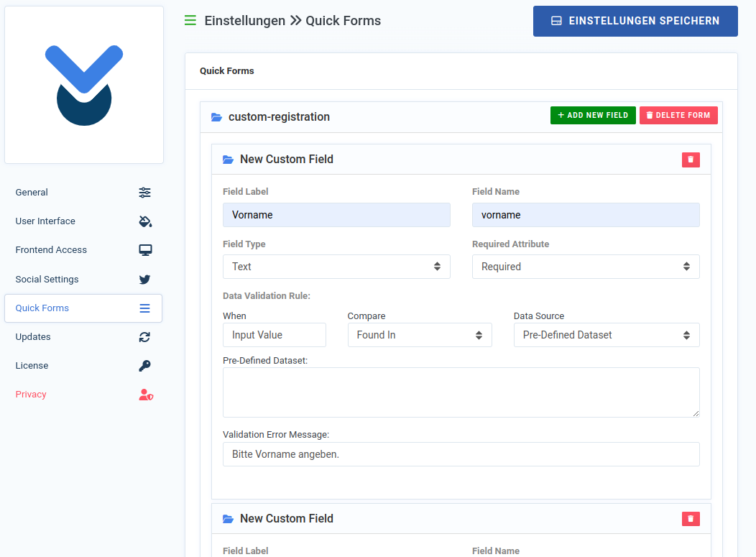Click the 'Einstellungen >> Quick Forms' breadcrumb title
Image resolution: width=756 pixels, height=557 pixels.
292,21
